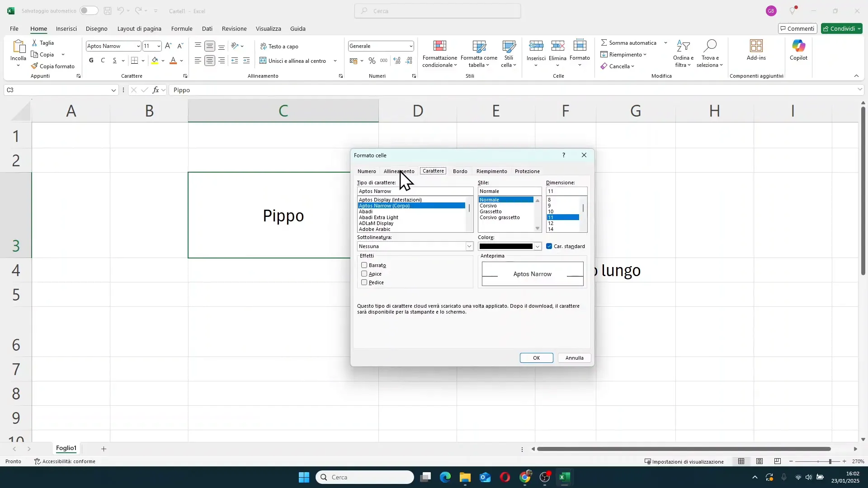Screen dimensions: 868x488
Task: Click the Commenti button
Action: (797, 28)
